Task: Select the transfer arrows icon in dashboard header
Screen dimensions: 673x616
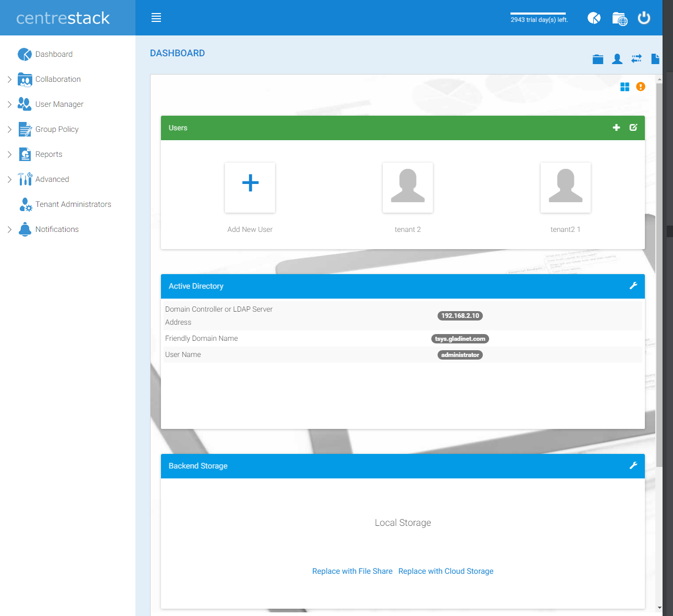Action: [x=636, y=59]
